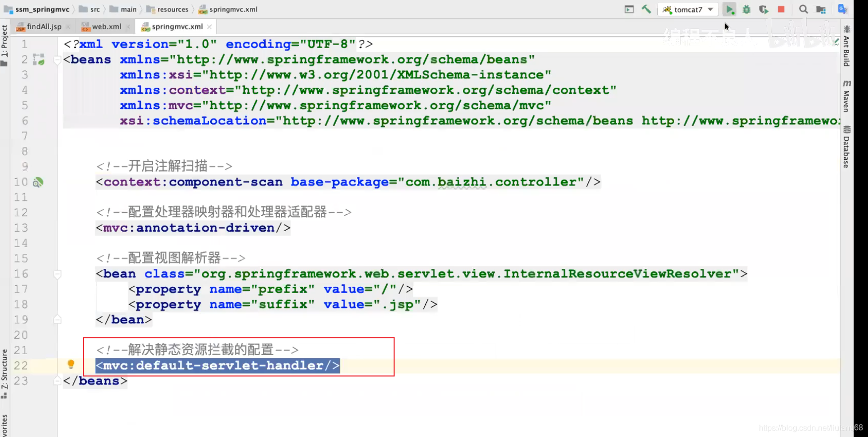Click the 配置视图解析器 comment
Image resolution: width=868 pixels, height=437 pixels.
click(171, 258)
